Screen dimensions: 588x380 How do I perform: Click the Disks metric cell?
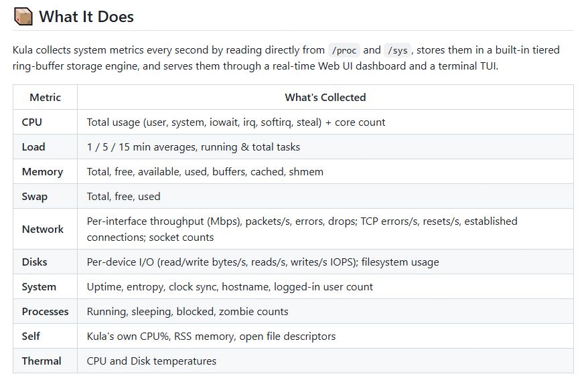(35, 262)
